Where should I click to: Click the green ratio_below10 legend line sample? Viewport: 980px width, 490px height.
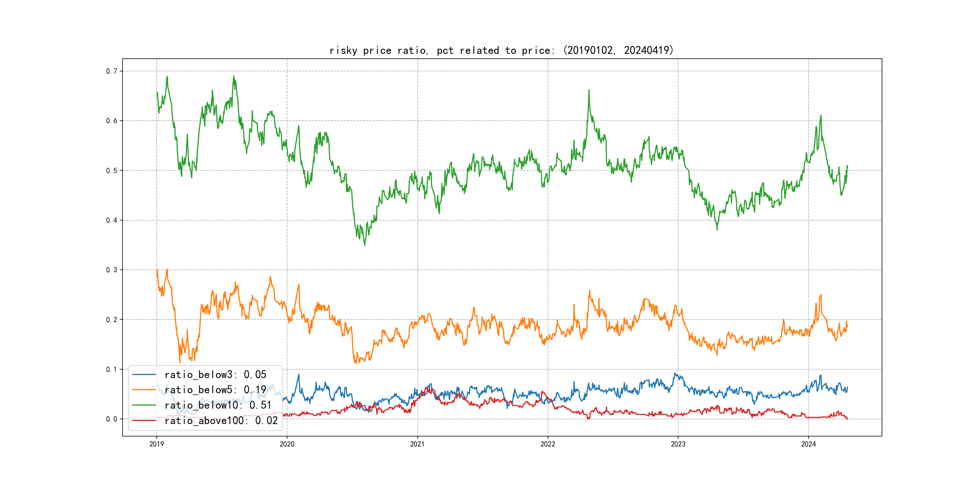[144, 405]
